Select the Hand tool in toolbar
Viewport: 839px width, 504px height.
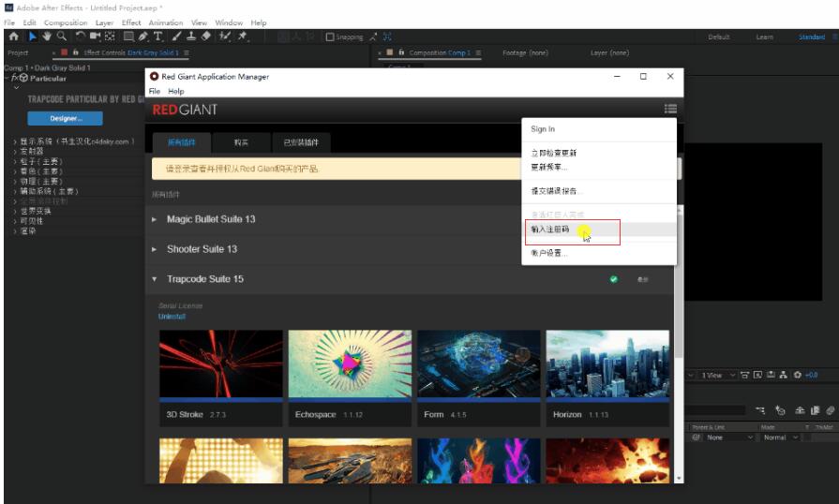pyautogui.click(x=46, y=37)
